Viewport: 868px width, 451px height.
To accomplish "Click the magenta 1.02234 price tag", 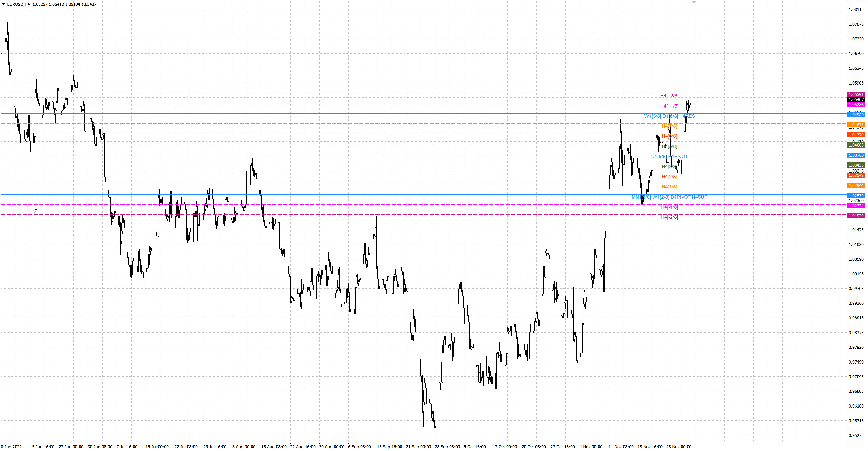I will click(856, 206).
